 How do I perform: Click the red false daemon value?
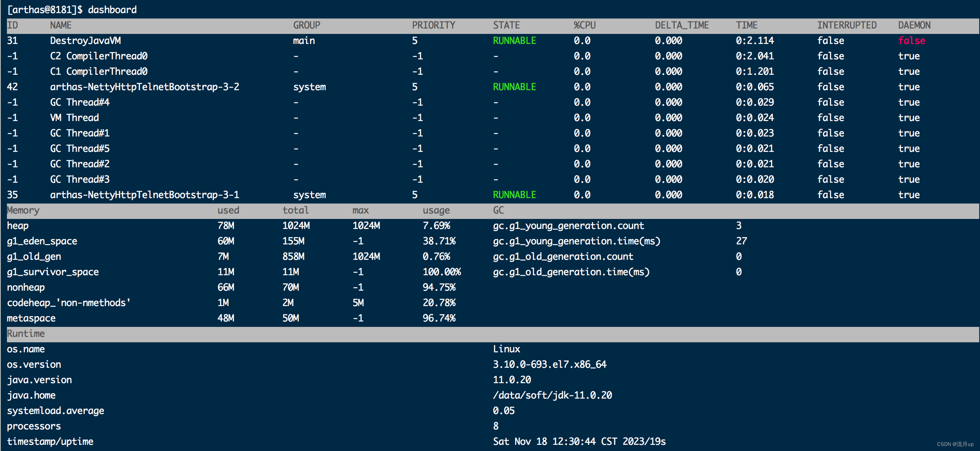912,40
